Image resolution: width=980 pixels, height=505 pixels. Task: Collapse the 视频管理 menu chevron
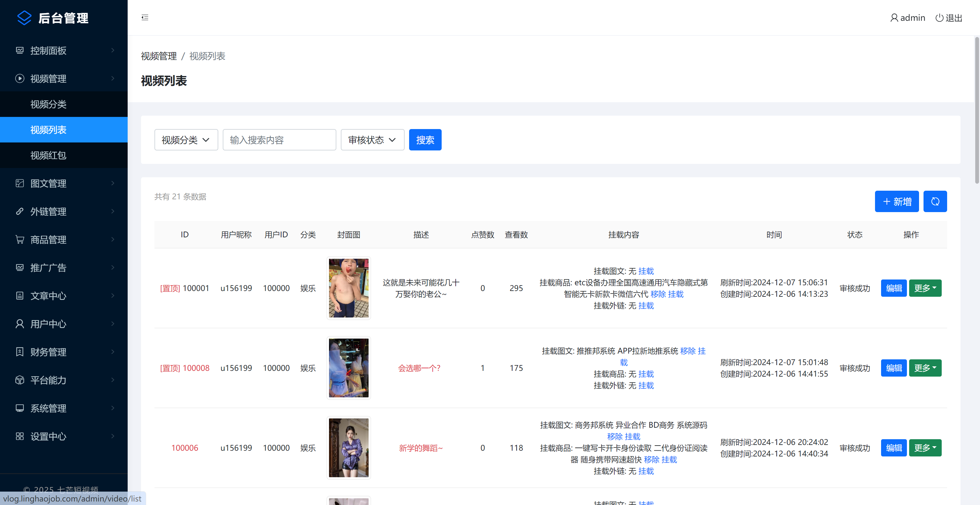113,79
